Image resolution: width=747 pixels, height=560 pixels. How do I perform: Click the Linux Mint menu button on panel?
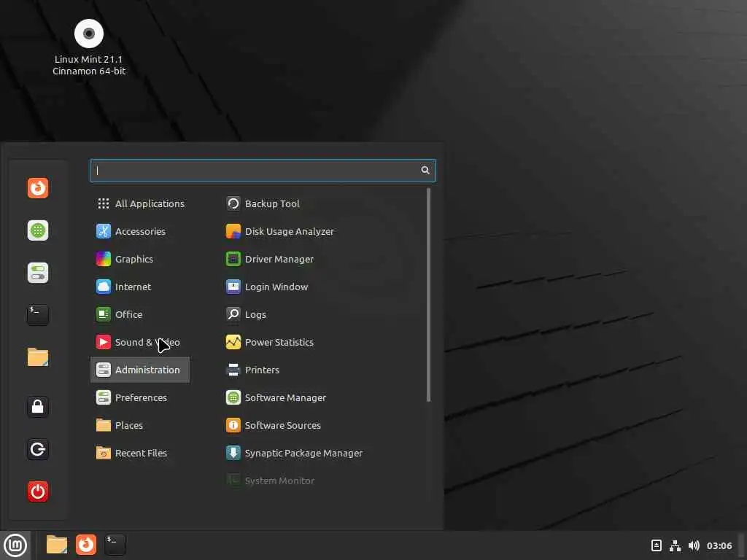15,545
